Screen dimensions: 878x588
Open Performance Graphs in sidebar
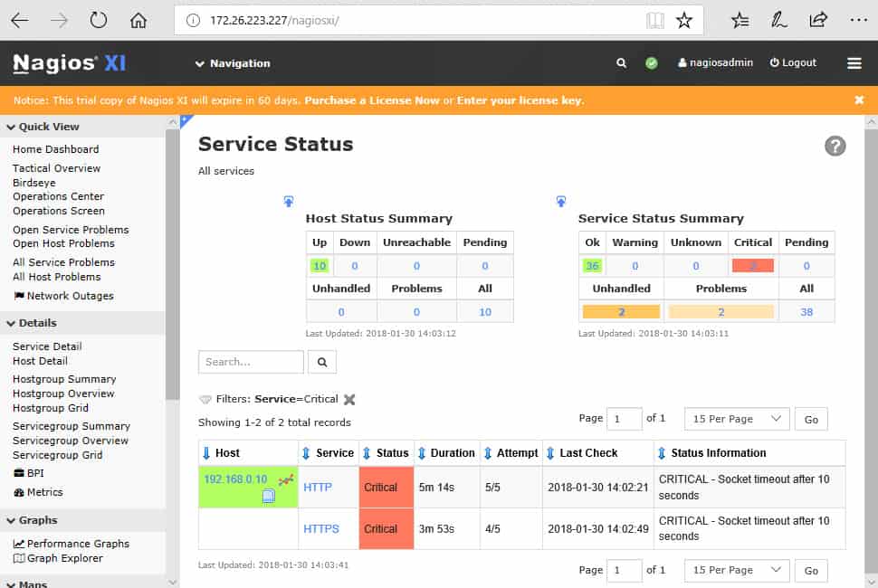pos(72,544)
